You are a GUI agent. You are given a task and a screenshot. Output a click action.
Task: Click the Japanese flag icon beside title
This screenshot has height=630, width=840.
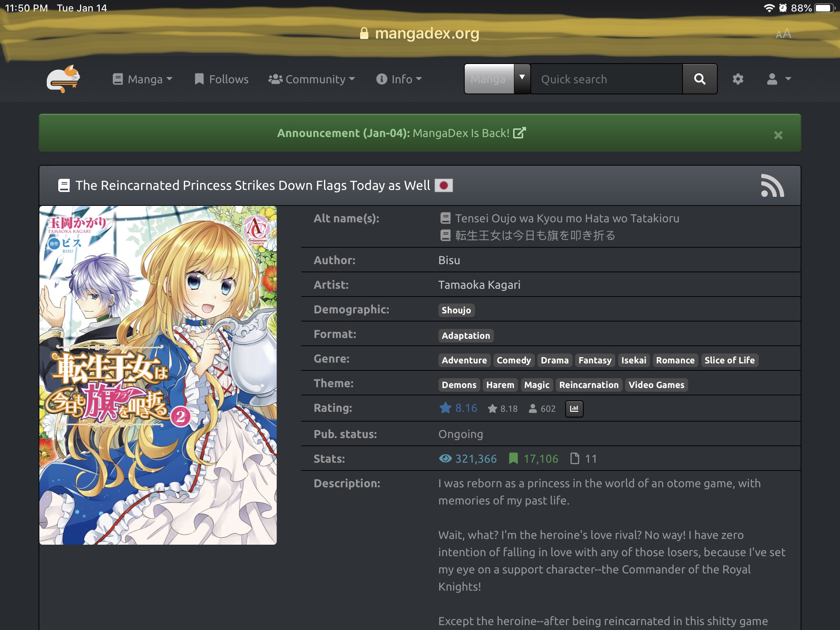click(x=443, y=185)
